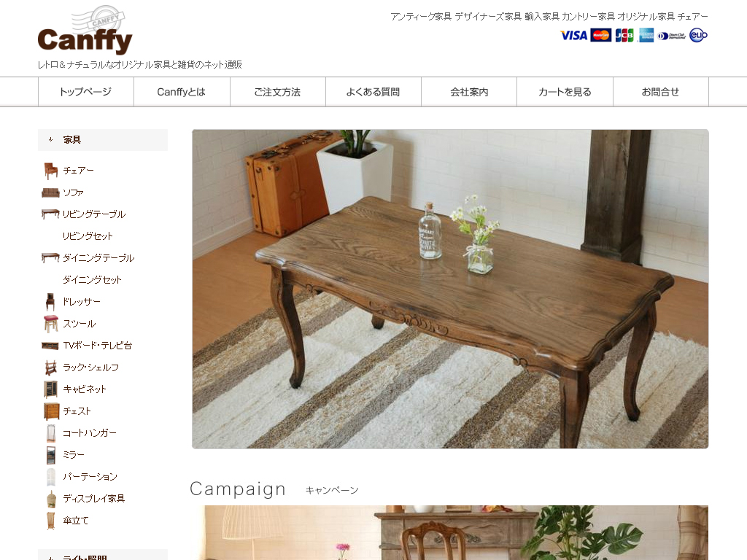Open the よくある質問 navigation item
Image resolution: width=747 pixels, height=560 pixels.
click(373, 92)
